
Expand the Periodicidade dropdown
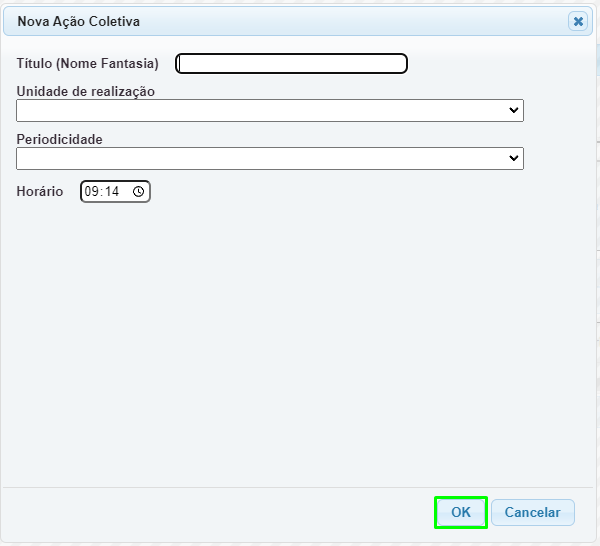[270, 158]
